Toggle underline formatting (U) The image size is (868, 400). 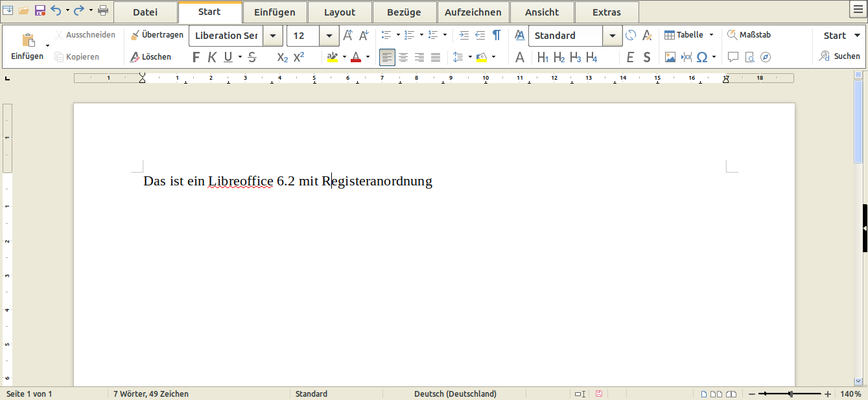(228, 57)
